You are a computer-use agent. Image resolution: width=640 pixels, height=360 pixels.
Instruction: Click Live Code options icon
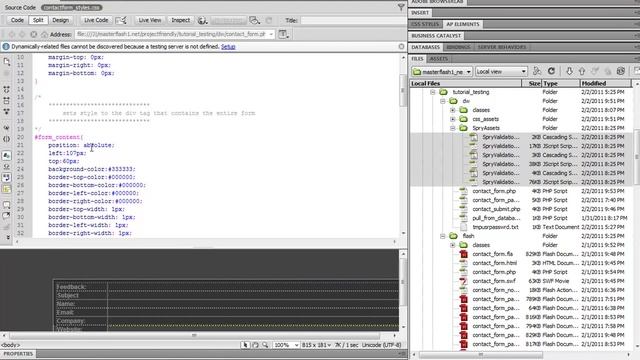point(121,20)
